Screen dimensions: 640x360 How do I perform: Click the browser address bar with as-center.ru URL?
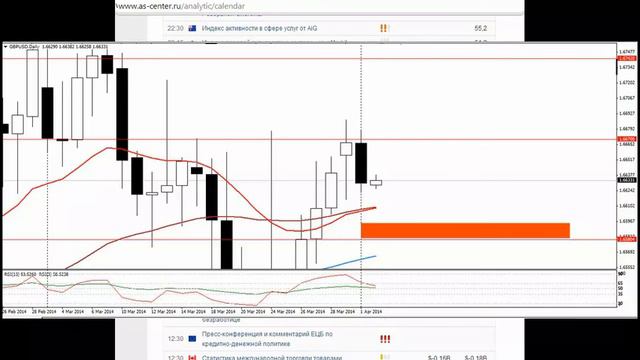[x=318, y=7]
